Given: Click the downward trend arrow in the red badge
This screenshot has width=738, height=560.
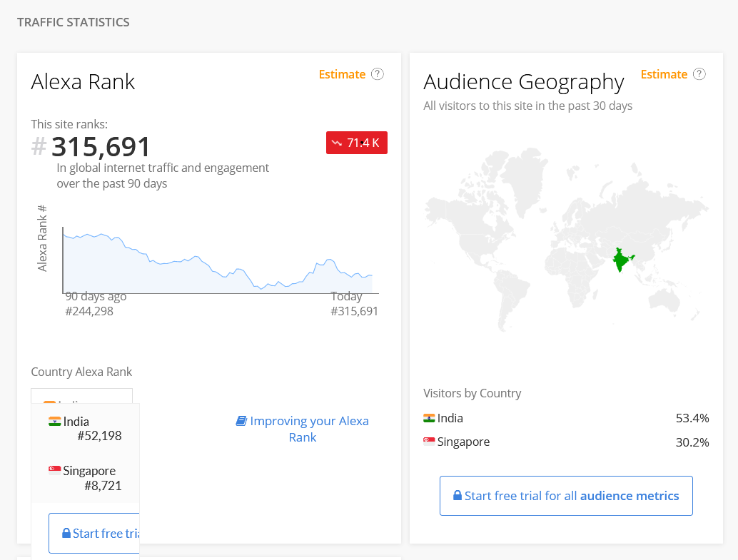Looking at the screenshot, I should [336, 143].
